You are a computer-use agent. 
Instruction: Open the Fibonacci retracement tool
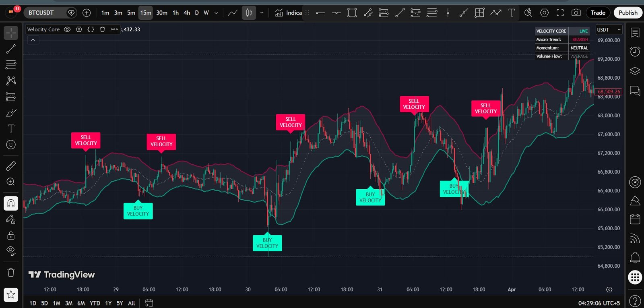[11, 64]
